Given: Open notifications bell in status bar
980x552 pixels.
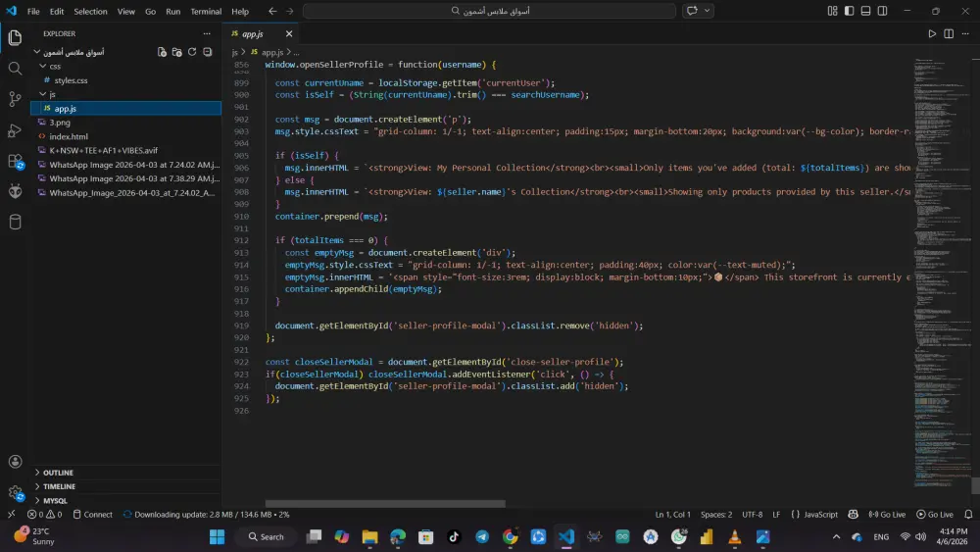Looking at the screenshot, I should pos(968,515).
